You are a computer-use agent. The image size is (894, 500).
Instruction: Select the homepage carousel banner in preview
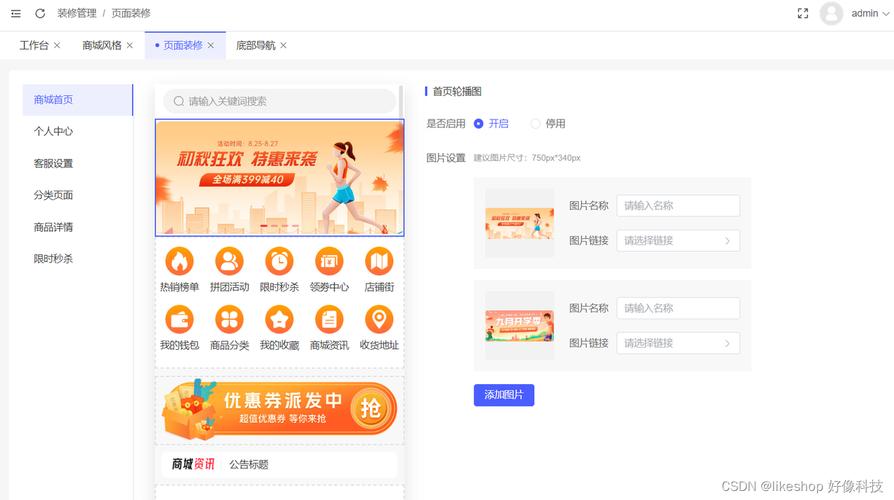click(279, 178)
